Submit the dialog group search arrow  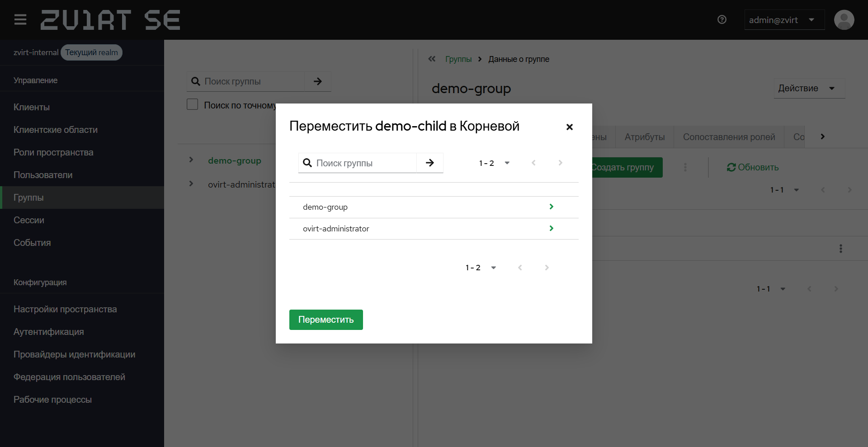click(x=429, y=163)
